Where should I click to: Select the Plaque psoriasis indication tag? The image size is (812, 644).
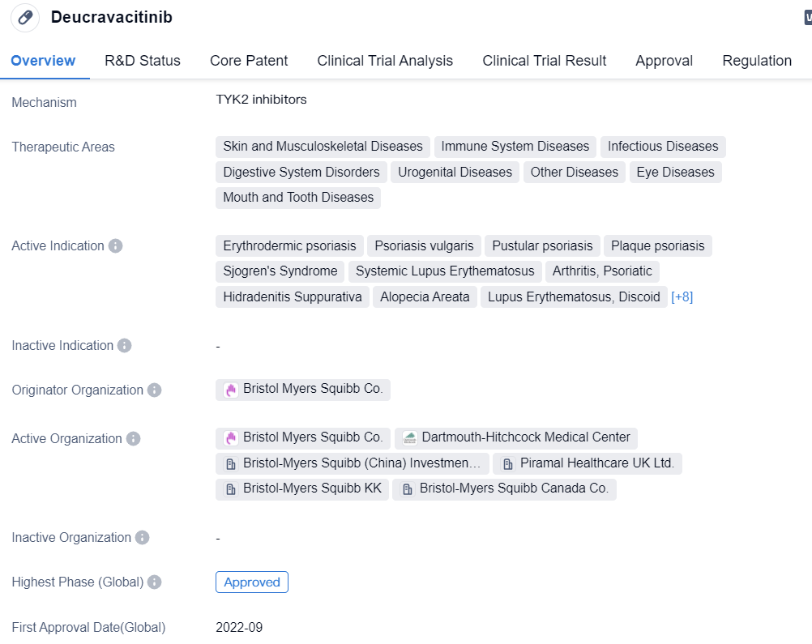(658, 246)
